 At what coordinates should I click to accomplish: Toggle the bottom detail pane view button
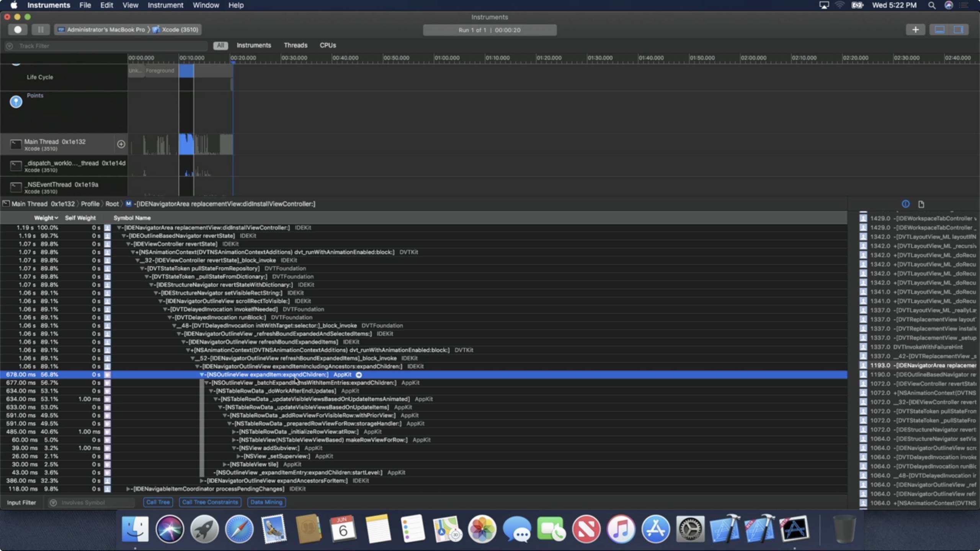(x=940, y=29)
